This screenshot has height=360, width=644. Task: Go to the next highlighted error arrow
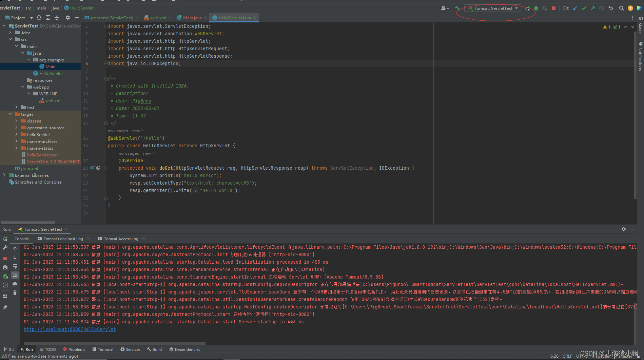633,27
